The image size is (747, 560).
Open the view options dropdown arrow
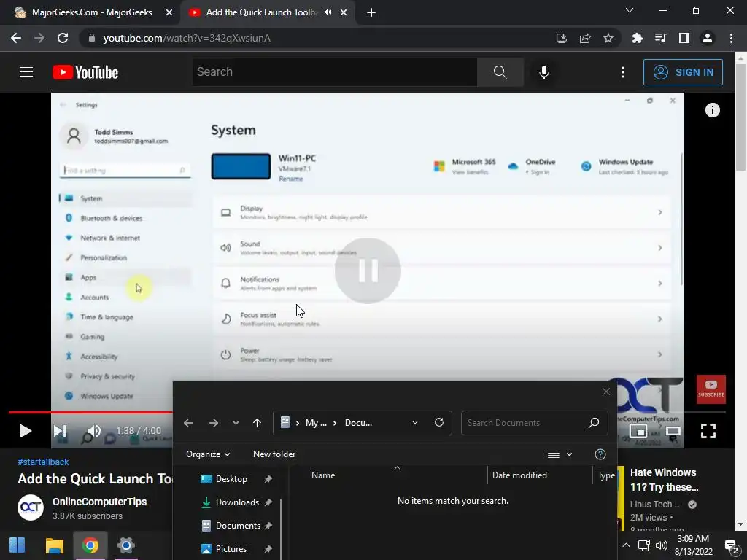(x=569, y=454)
